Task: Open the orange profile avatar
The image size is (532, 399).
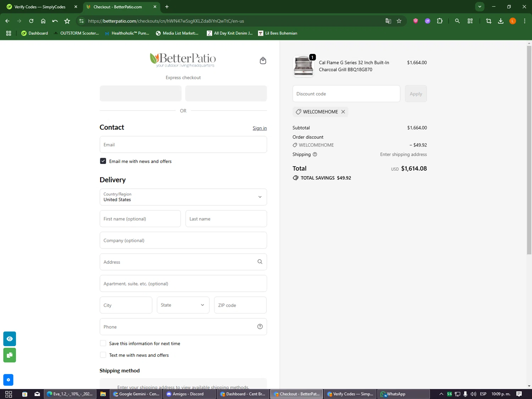Action: tap(512, 21)
